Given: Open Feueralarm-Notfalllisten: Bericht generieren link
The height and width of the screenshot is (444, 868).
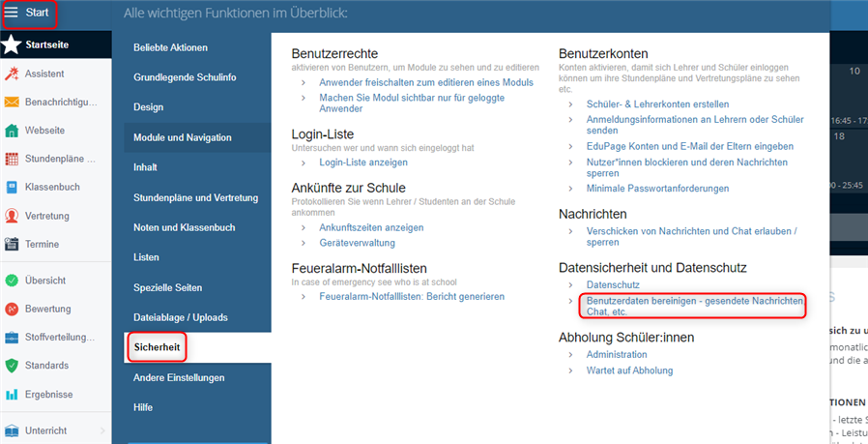Looking at the screenshot, I should click(412, 297).
